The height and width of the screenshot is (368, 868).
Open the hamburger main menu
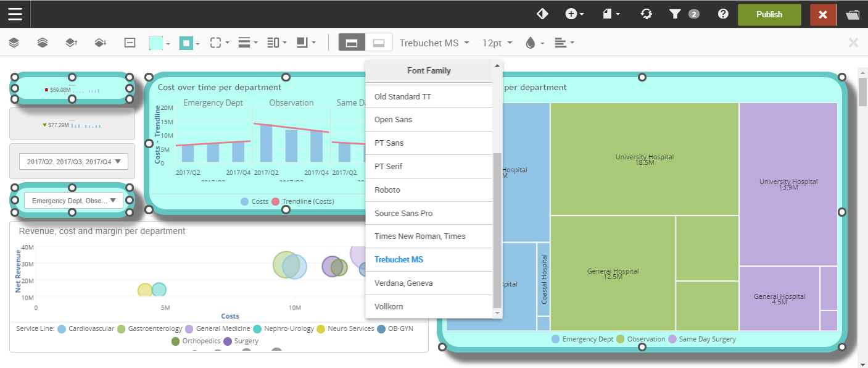(15, 14)
